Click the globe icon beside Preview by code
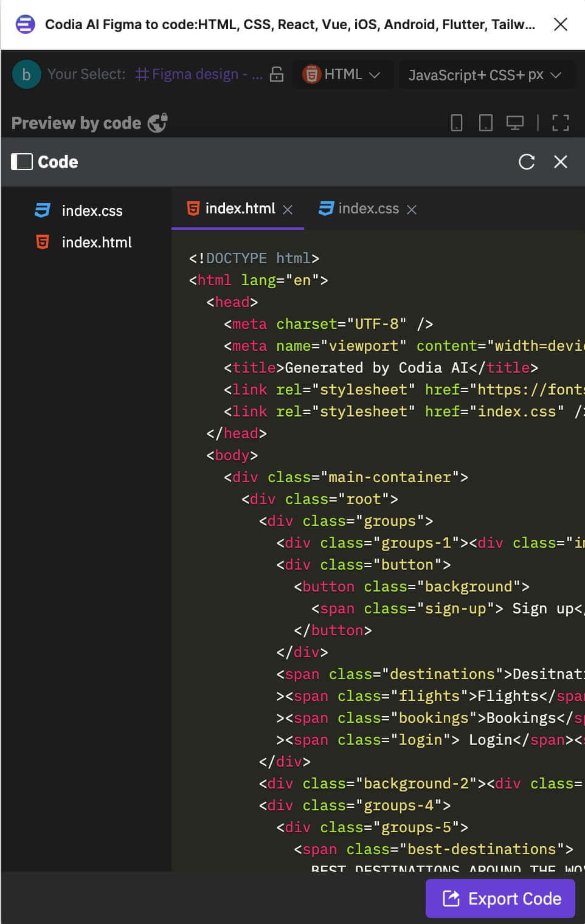This screenshot has width=585, height=924. click(157, 123)
